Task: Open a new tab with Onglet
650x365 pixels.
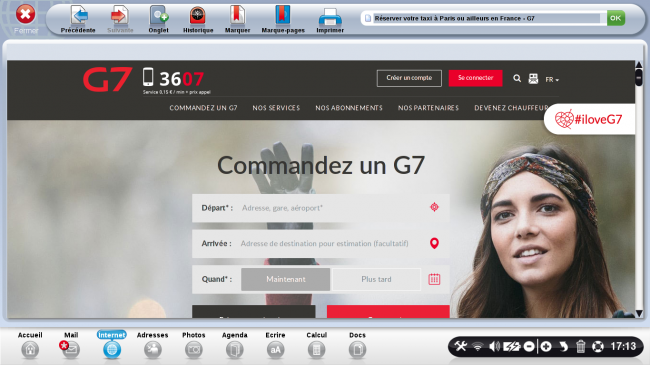Action: tap(158, 19)
